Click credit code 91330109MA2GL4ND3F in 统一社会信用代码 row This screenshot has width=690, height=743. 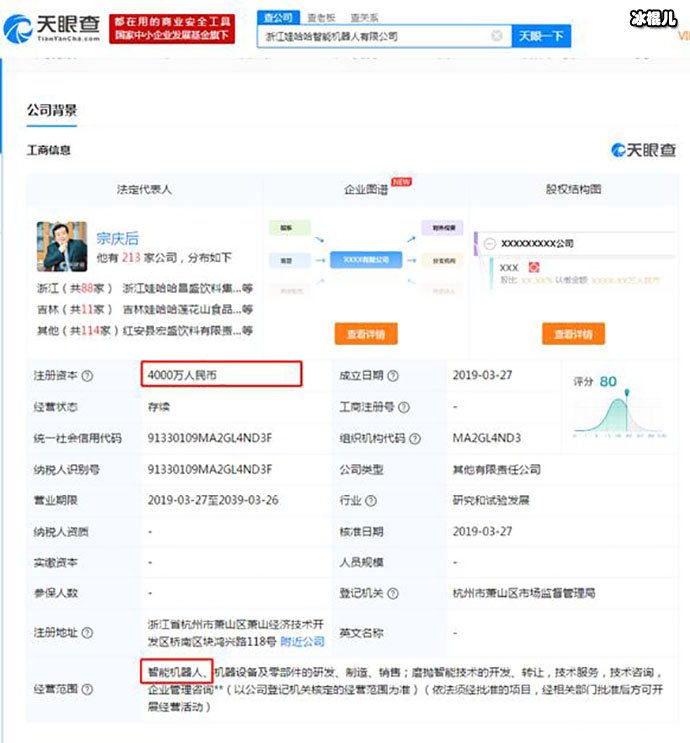(x=209, y=438)
